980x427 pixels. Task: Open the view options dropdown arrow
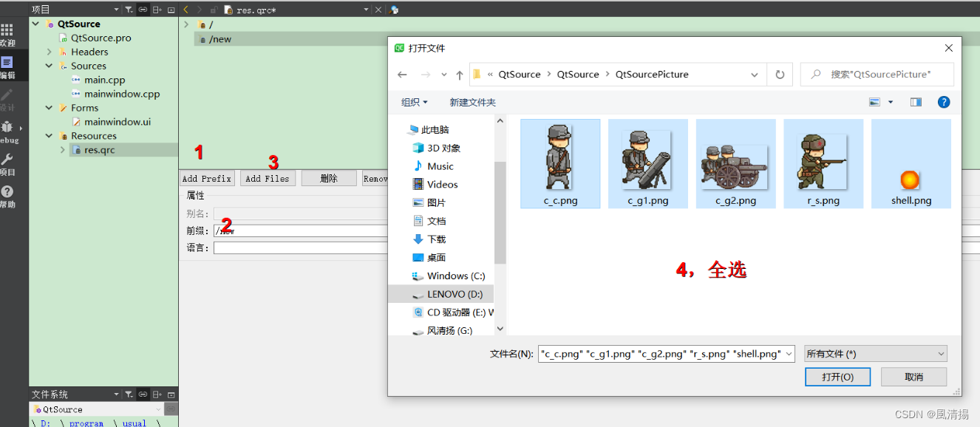coord(891,102)
